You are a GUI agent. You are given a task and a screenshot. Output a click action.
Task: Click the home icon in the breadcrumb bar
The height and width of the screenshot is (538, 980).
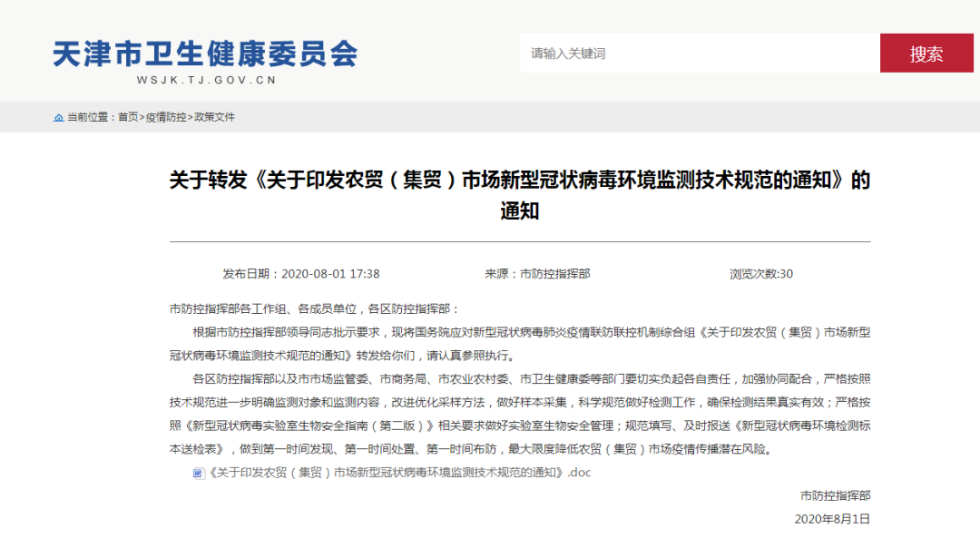pos(59,117)
